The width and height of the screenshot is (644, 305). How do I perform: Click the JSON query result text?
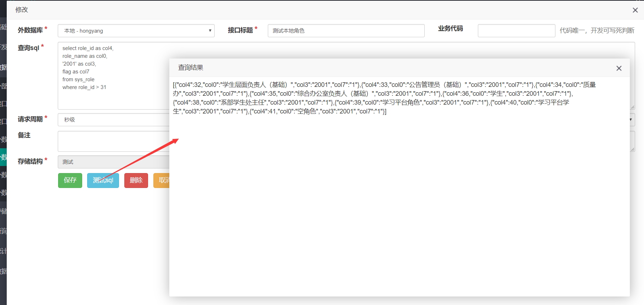[384, 98]
